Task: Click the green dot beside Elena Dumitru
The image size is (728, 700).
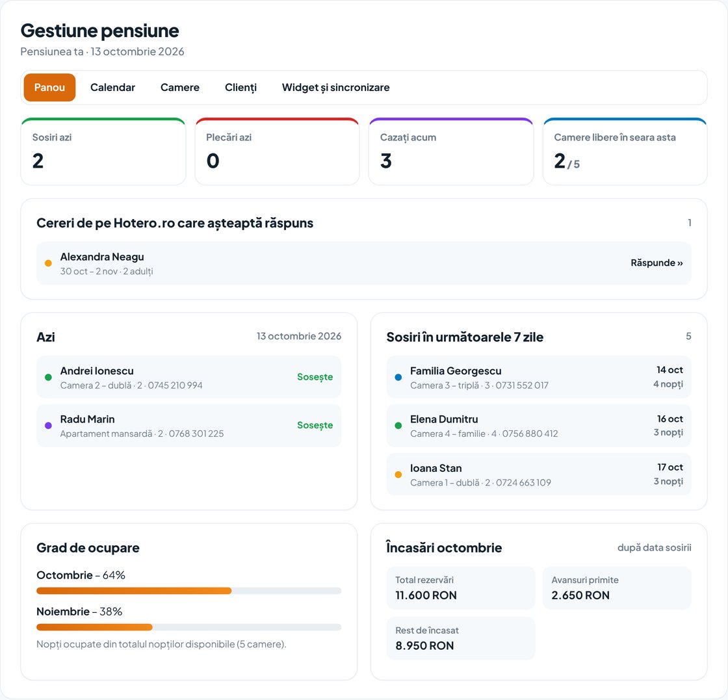Action: (x=398, y=426)
